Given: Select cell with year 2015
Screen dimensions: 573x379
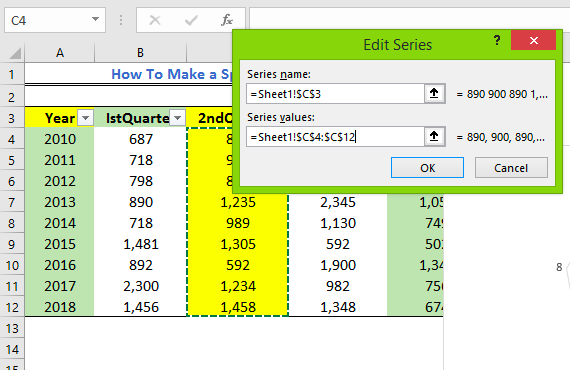Looking at the screenshot, I should (60, 244).
